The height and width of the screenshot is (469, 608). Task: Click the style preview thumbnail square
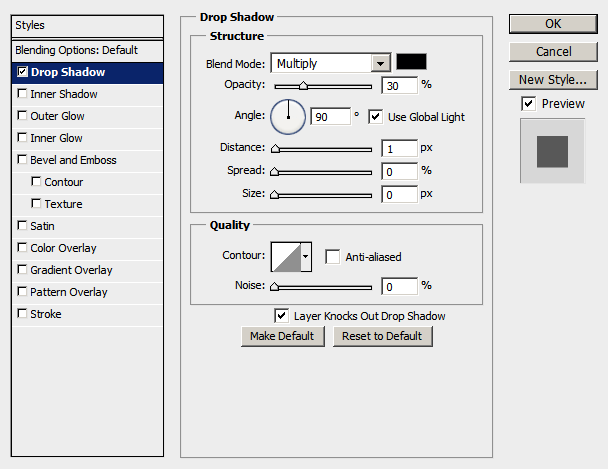[552, 151]
